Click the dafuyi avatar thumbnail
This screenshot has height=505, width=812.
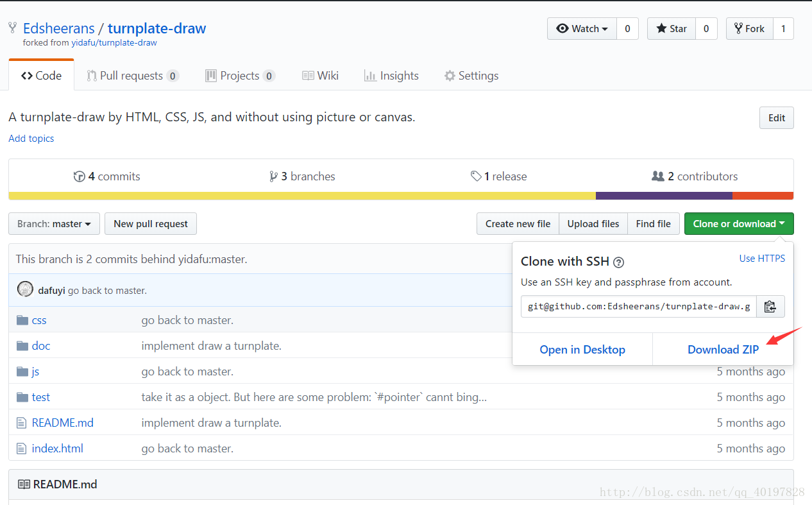coord(25,289)
